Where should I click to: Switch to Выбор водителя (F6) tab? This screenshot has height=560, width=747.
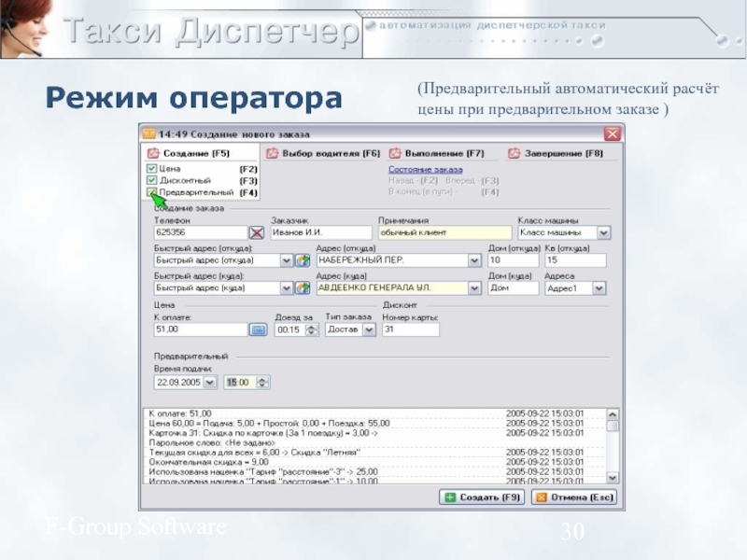323,153
